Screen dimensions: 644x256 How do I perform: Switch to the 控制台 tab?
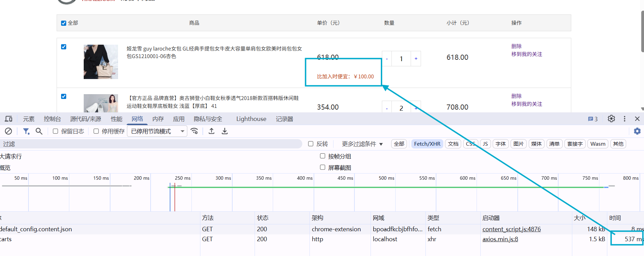pos(52,119)
